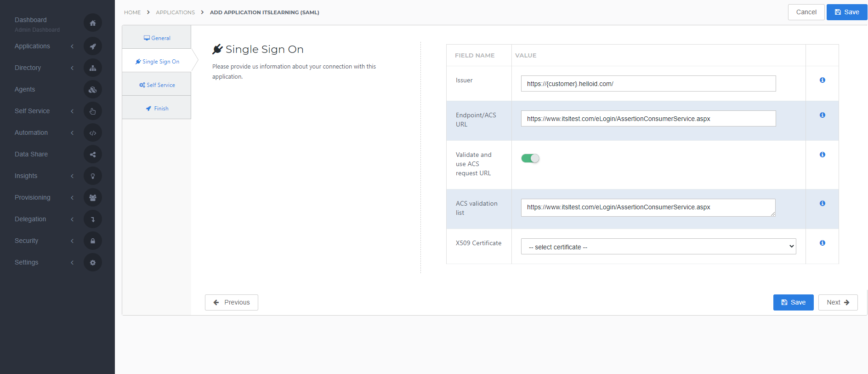
Task: Expand the Applications sidebar menu chevron
Action: click(x=72, y=46)
